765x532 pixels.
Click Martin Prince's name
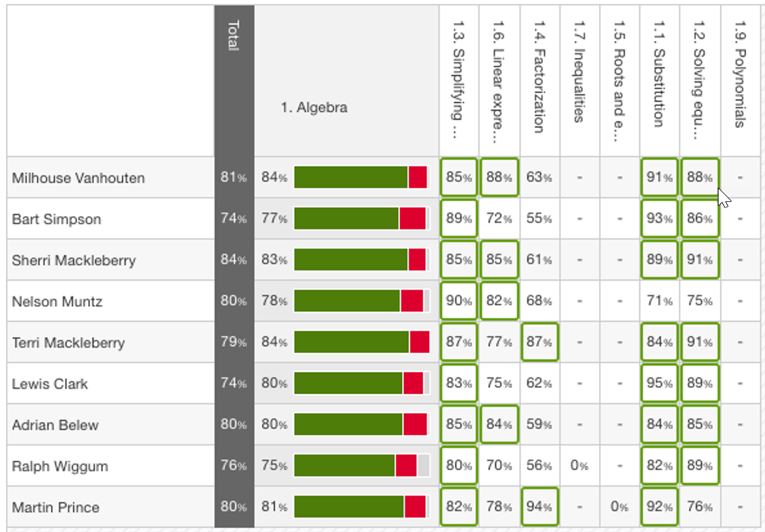[53, 506]
